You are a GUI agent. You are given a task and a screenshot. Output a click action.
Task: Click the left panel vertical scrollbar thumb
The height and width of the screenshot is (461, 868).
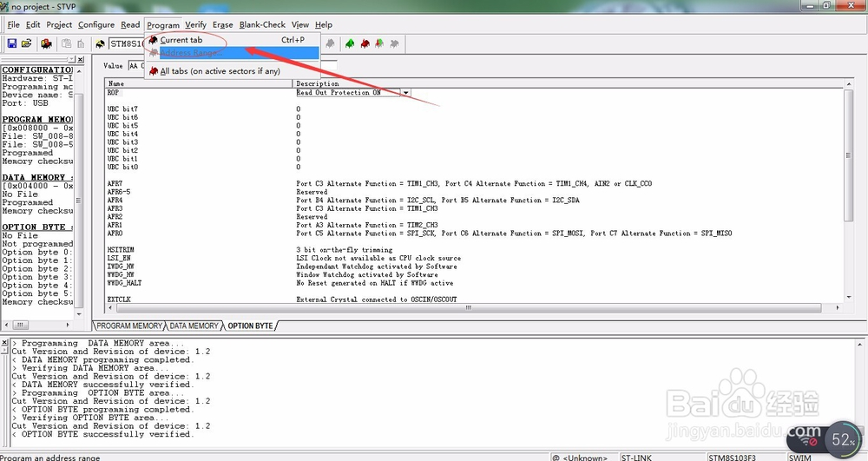[79, 201]
